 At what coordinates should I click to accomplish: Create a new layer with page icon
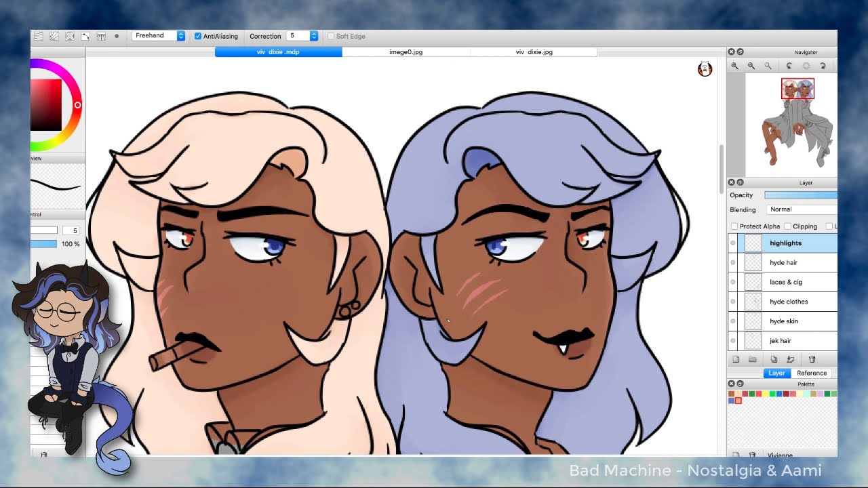coord(736,359)
